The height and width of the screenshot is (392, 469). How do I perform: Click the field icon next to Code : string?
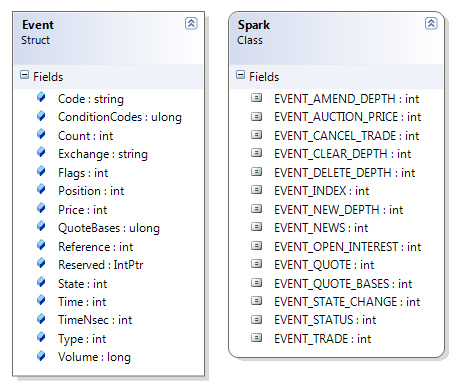41,97
